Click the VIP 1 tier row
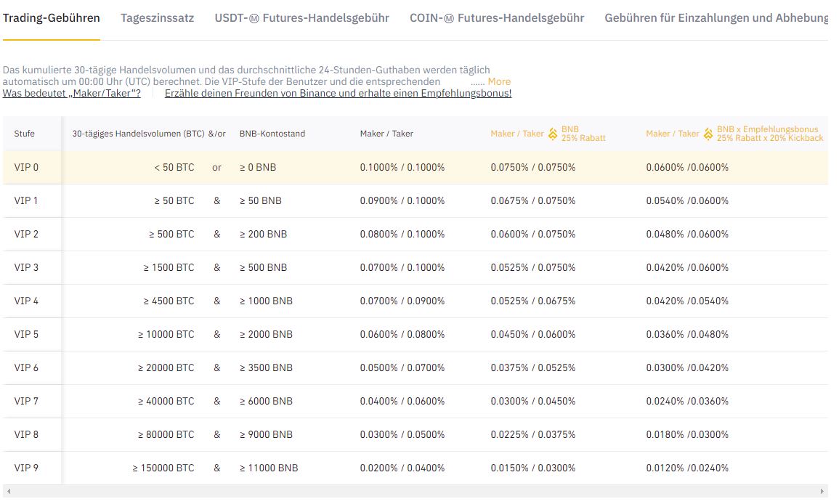 291,200
